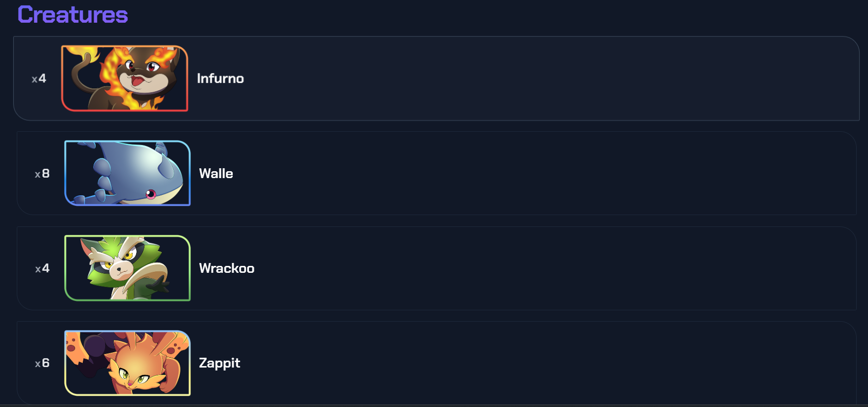Click the Zappit creature portrait

point(127,363)
